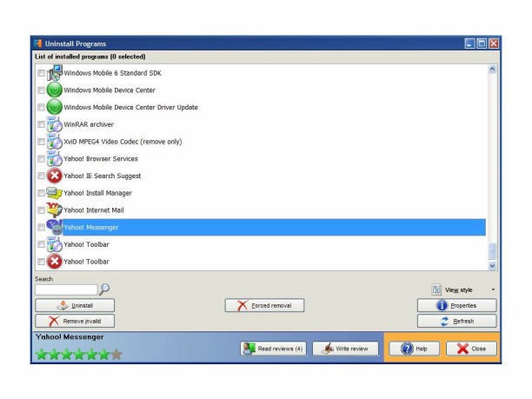Click the Write review button

(345, 349)
